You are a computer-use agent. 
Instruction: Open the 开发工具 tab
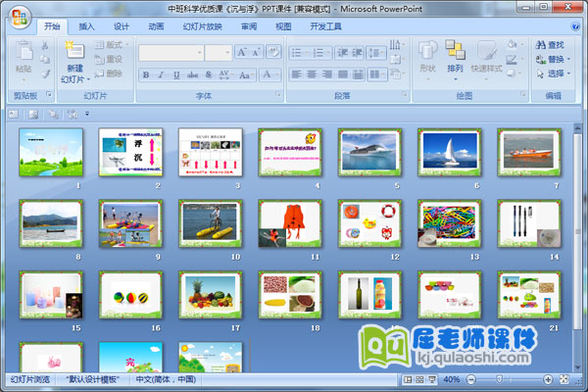point(325,26)
